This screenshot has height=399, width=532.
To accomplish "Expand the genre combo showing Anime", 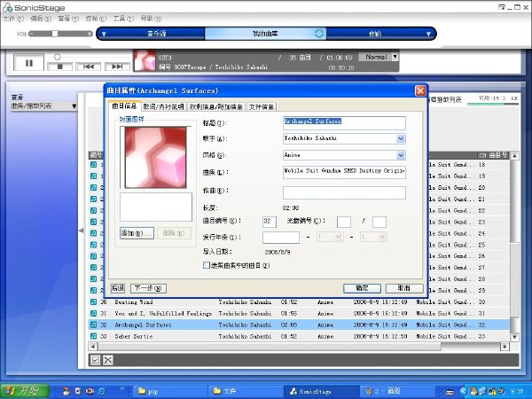I will (x=401, y=155).
